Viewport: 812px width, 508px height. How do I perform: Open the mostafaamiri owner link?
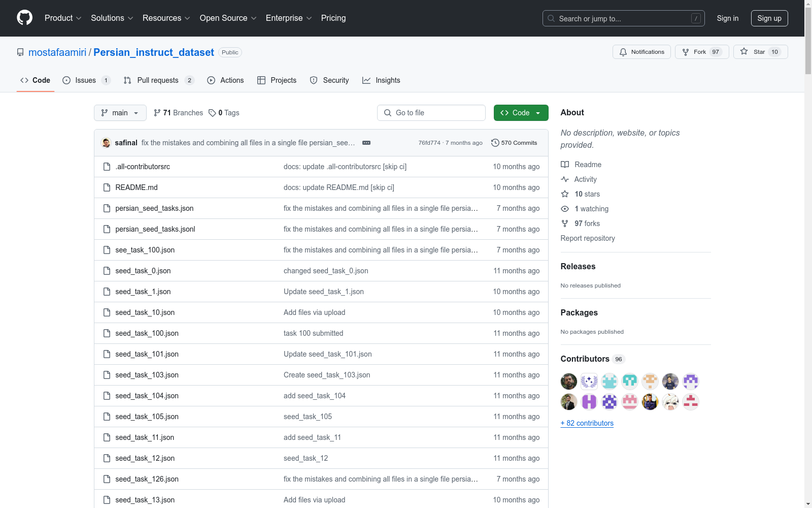pos(57,52)
